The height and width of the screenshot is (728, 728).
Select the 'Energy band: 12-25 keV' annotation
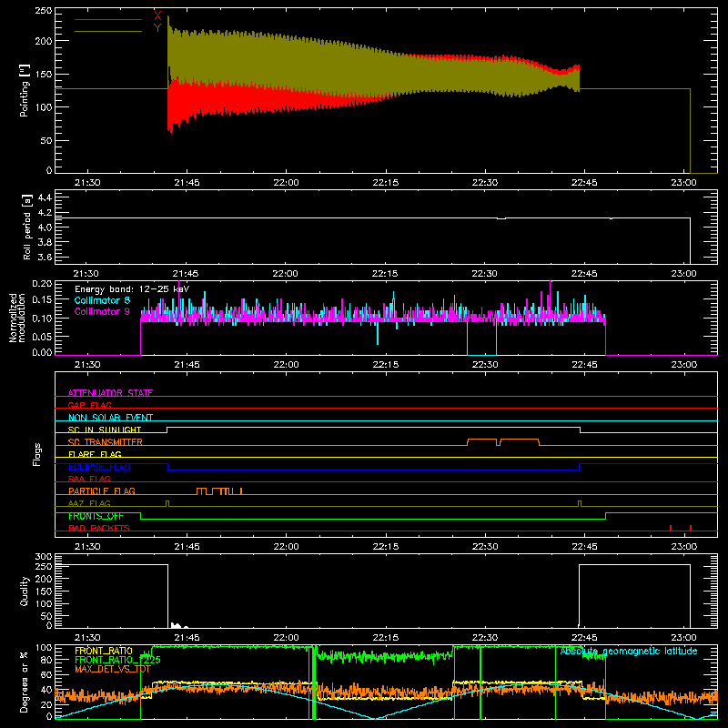132,289
